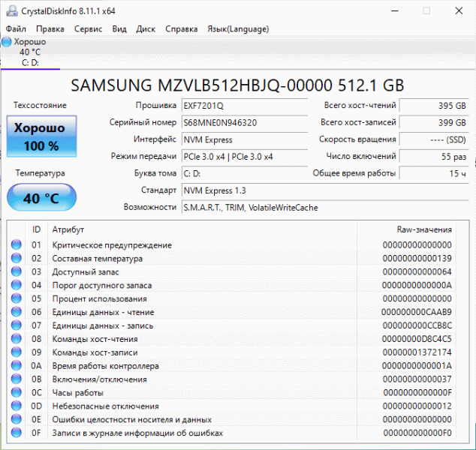The image size is (476, 450).
Task: Click the ID column header
Action: point(36,229)
